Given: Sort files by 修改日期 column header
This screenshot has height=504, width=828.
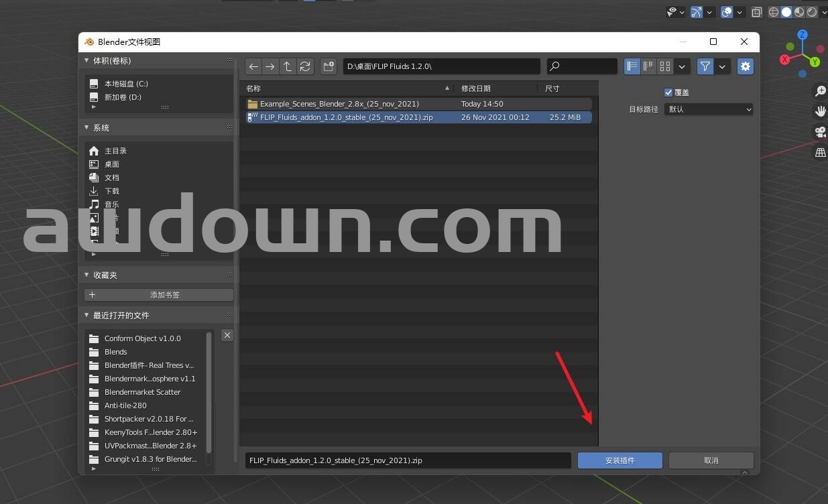Looking at the screenshot, I should pos(476,88).
